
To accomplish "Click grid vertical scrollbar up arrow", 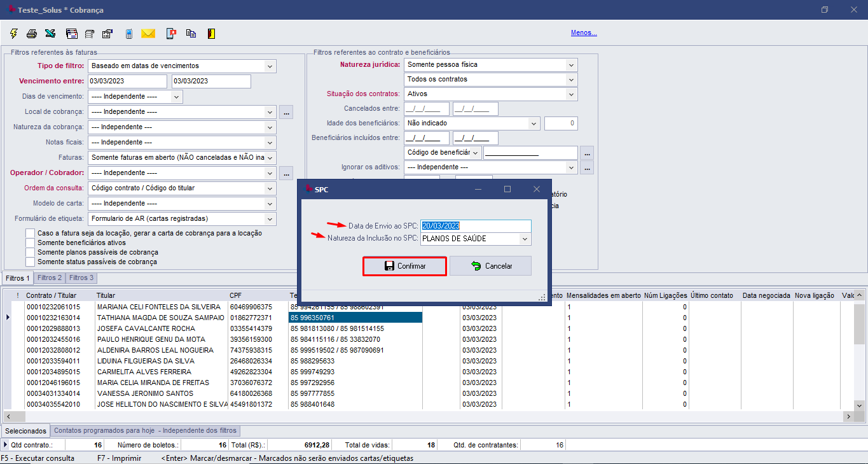I will (858, 295).
